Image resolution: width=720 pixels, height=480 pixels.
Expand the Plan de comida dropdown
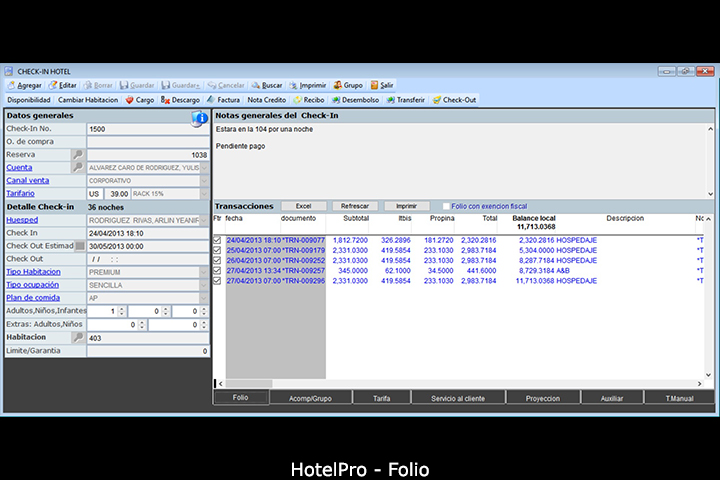pos(204,298)
